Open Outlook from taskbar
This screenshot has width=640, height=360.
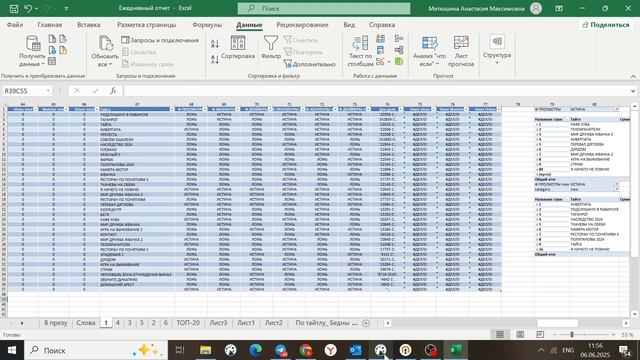(x=355, y=350)
